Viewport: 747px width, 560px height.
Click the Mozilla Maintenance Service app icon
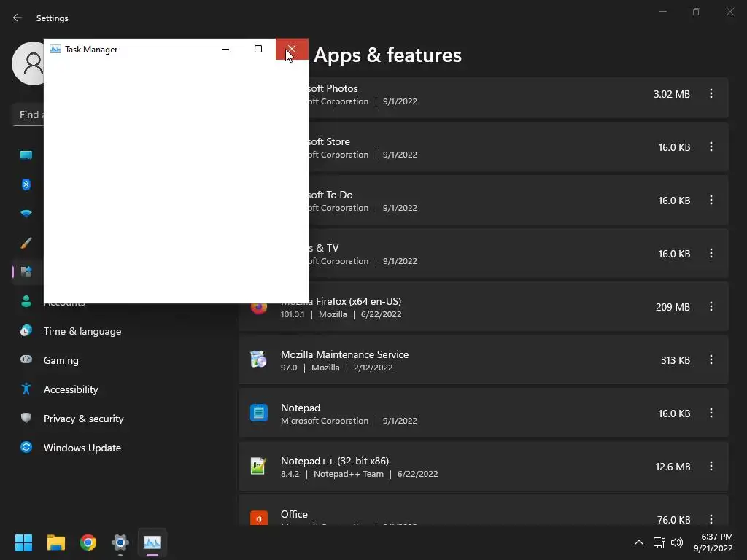pos(259,359)
